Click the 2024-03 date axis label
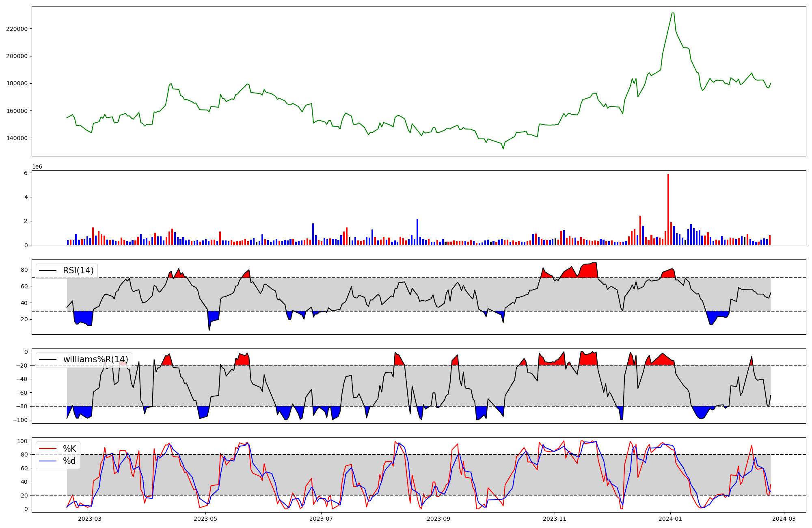Image resolution: width=812 pixels, height=528 pixels. tap(784, 519)
